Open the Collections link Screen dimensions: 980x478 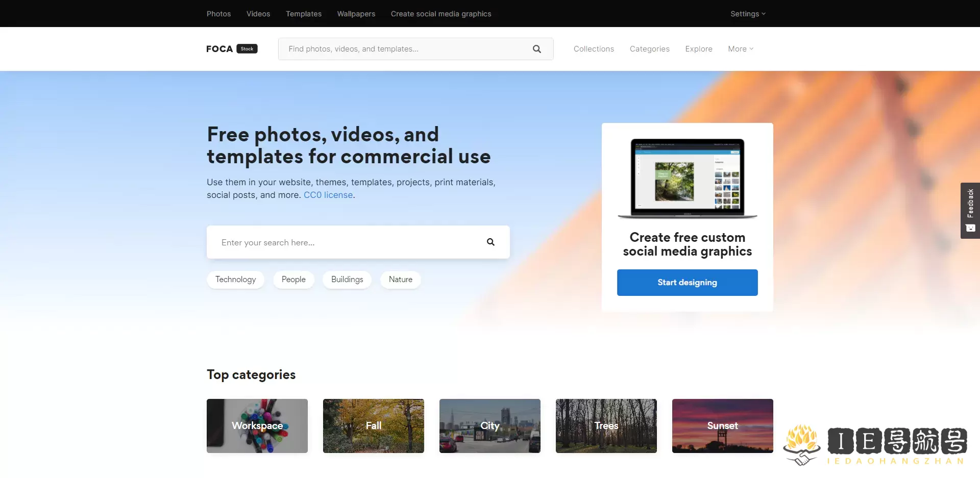point(594,49)
